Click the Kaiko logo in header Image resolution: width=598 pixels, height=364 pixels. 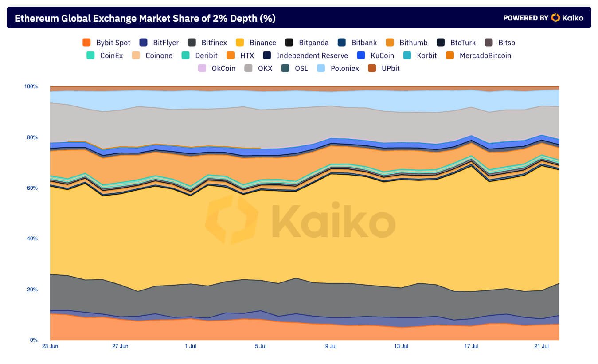point(567,18)
